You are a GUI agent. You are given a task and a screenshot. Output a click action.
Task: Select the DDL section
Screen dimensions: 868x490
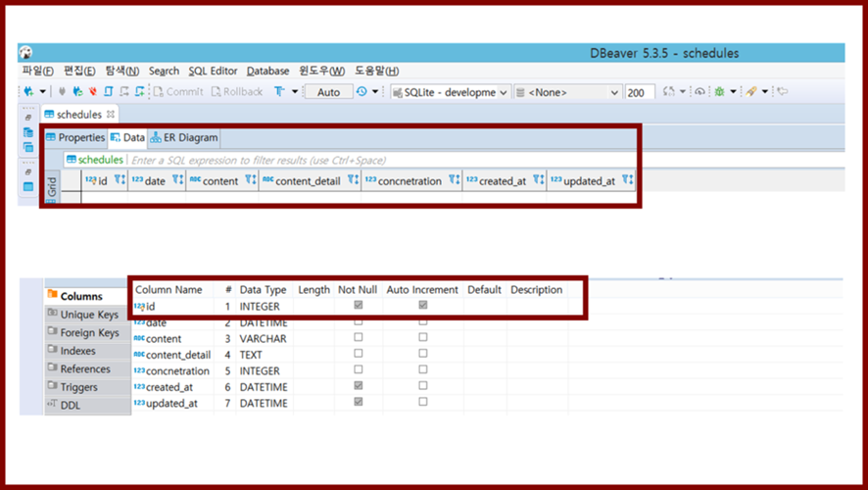(87, 406)
